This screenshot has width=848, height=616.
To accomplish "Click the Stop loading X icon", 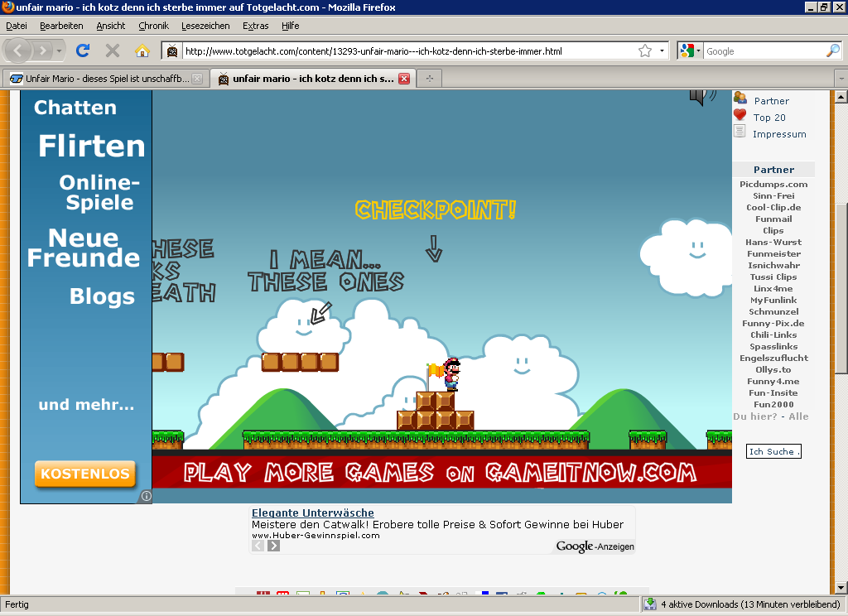I will (113, 51).
